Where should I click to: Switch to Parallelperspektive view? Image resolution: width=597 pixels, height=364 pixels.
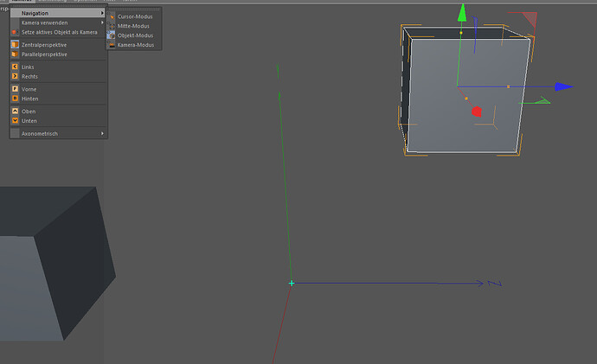point(57,54)
